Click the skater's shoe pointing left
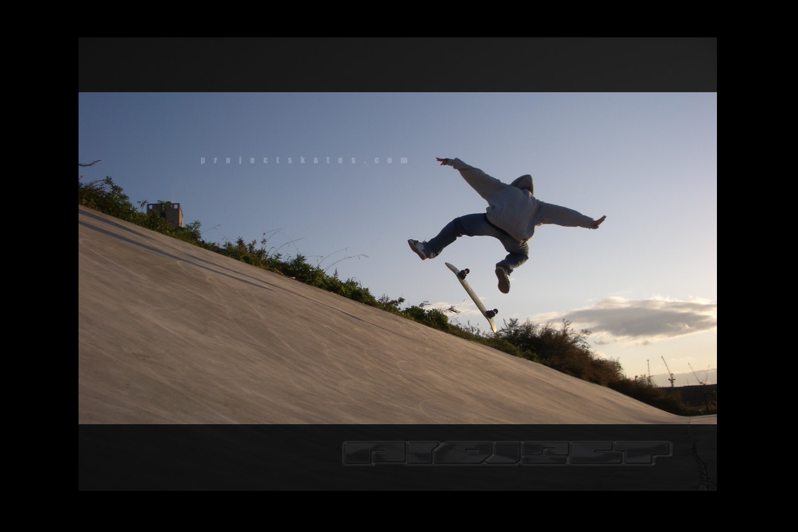 417,249
